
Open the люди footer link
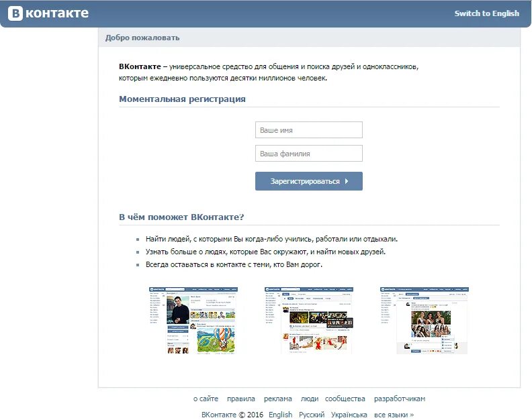click(x=310, y=399)
